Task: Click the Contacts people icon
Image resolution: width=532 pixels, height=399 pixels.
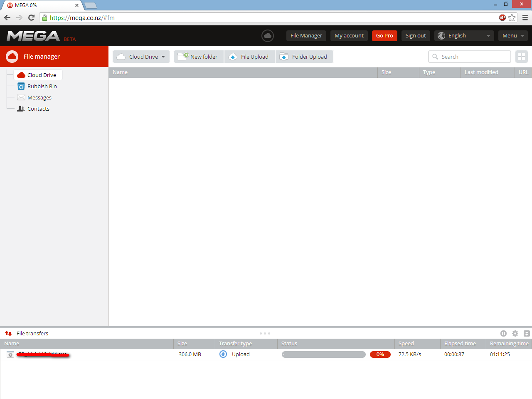Action: [21, 109]
